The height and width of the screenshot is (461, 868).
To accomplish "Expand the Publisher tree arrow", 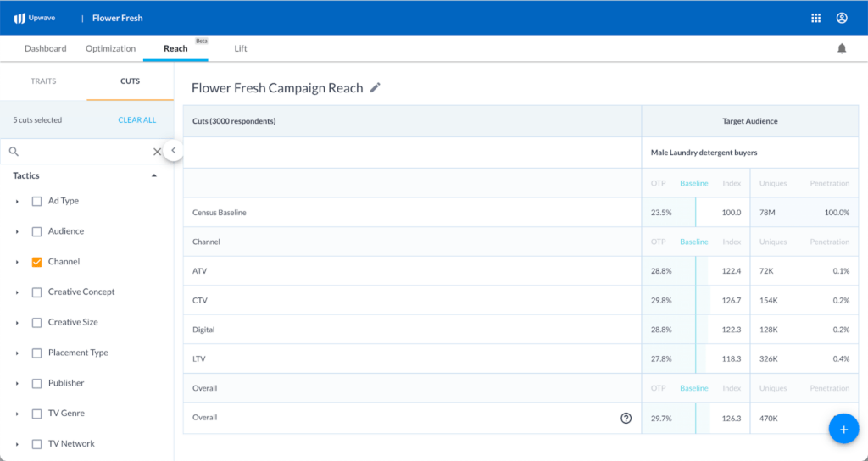I will 17,384.
